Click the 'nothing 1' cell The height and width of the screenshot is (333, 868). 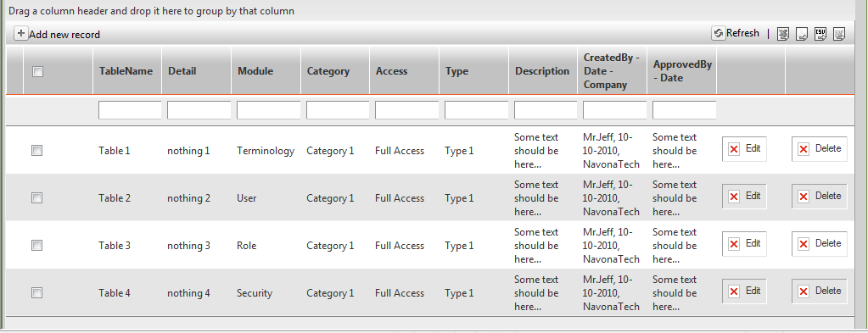point(188,151)
